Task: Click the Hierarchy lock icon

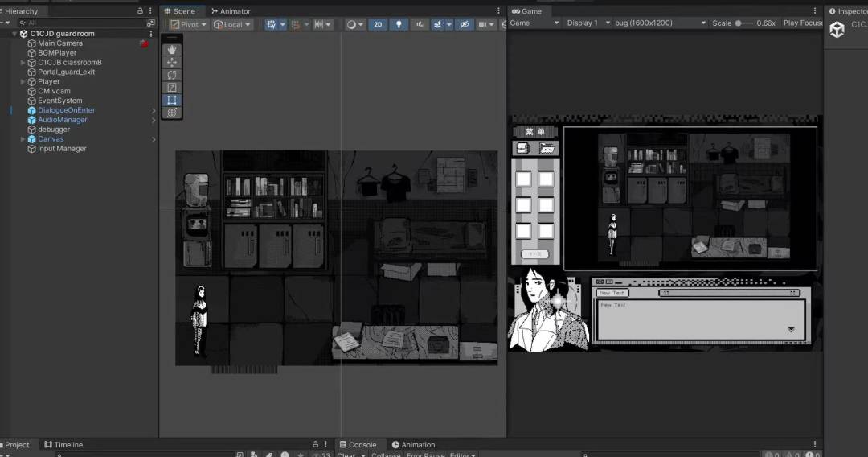Action: pyautogui.click(x=141, y=11)
